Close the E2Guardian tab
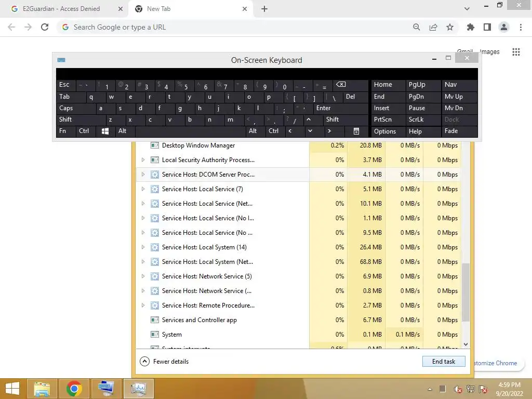Image resolution: width=532 pixels, height=399 pixels. coord(121,9)
